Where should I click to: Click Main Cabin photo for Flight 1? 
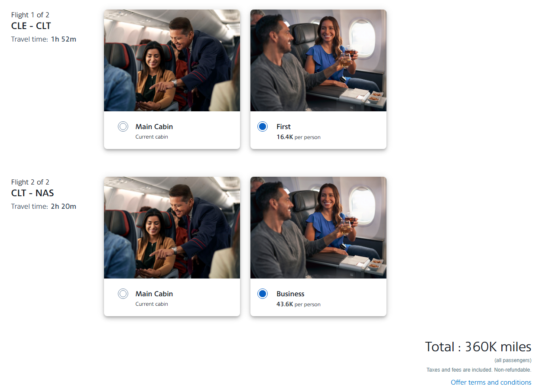[172, 61]
